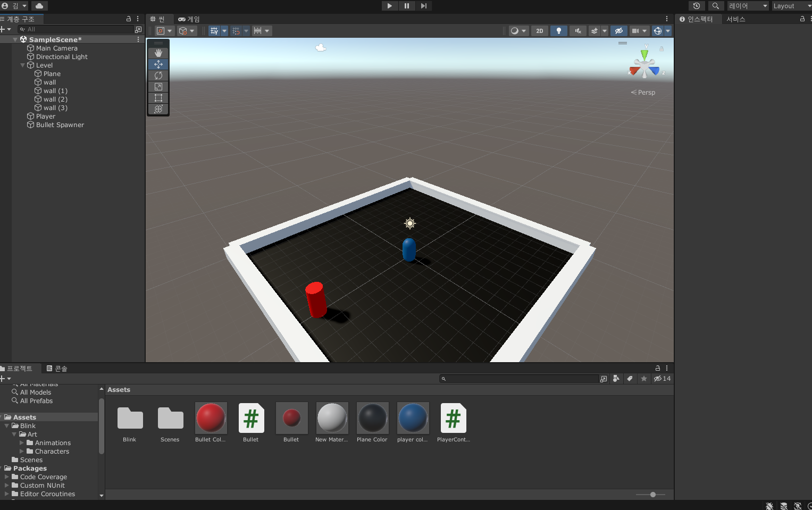Select the Hand view tool
The width and height of the screenshot is (812, 510).
pyautogui.click(x=158, y=53)
